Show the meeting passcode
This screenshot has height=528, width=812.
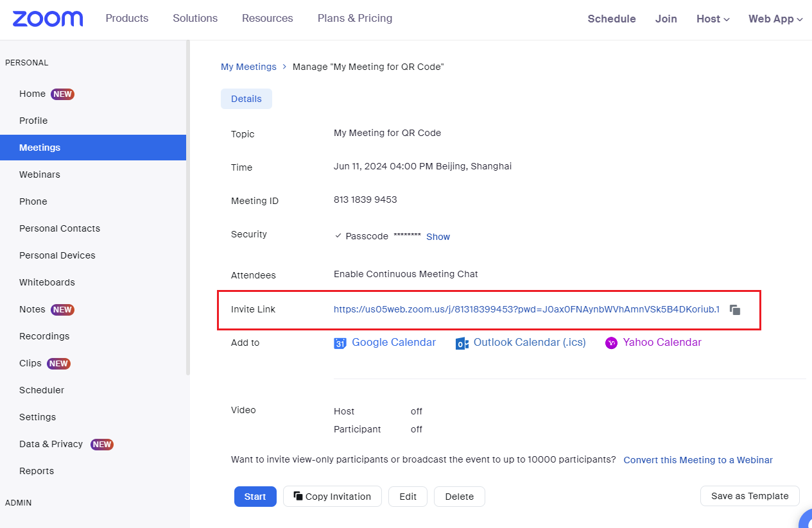pyautogui.click(x=438, y=237)
